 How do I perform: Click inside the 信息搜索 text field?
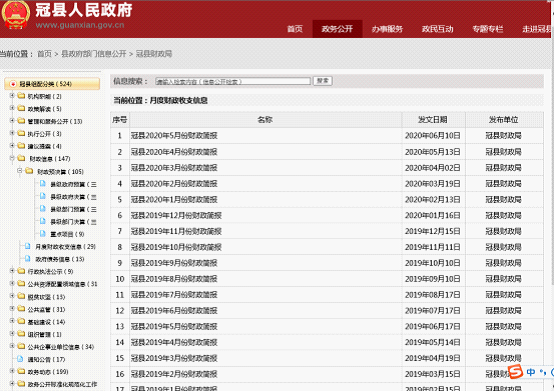[233, 81]
